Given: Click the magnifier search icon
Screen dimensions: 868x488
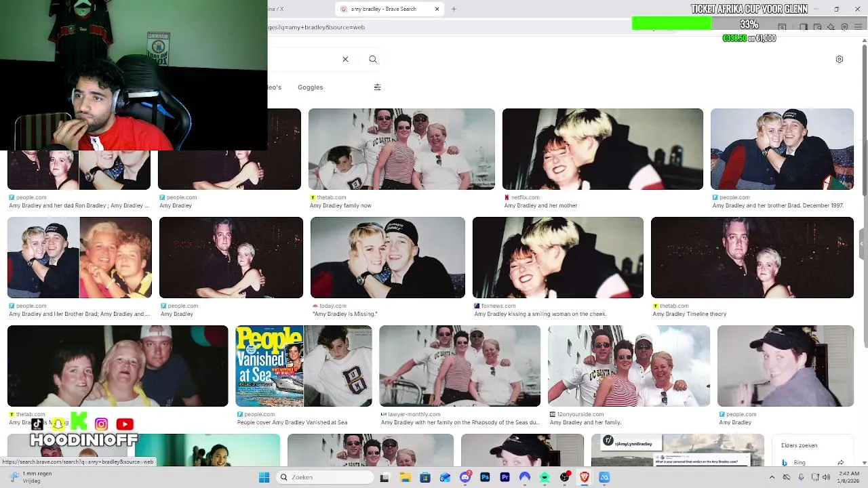Looking at the screenshot, I should [x=372, y=59].
